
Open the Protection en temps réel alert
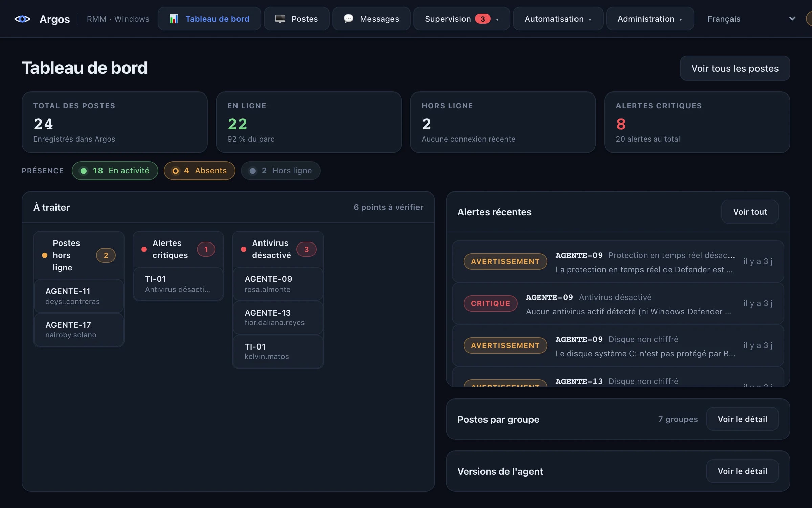[618, 261]
